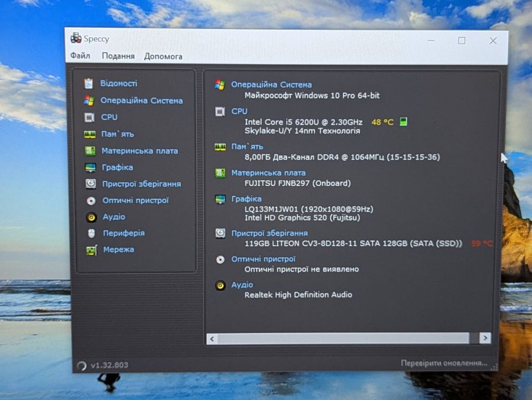
Task: Click the monitor icon in summary panel
Action: (x=220, y=199)
